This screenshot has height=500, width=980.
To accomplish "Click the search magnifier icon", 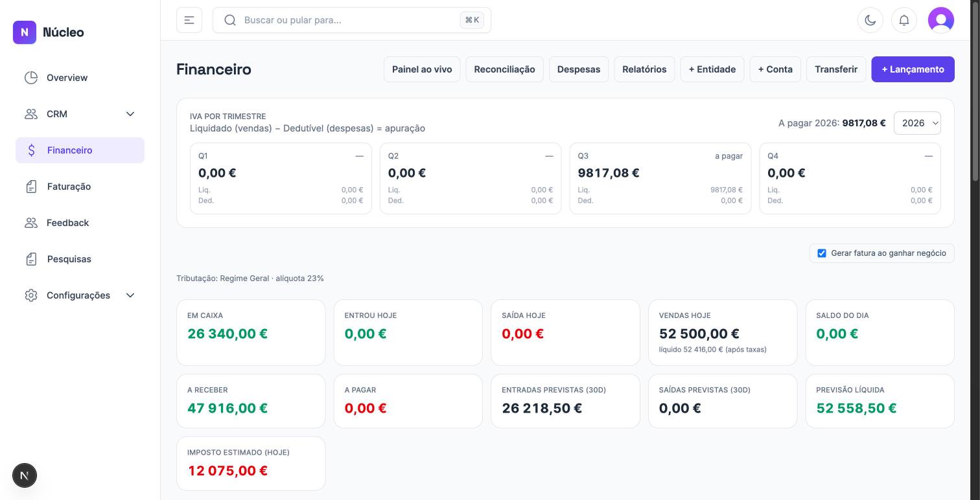I will coord(230,20).
